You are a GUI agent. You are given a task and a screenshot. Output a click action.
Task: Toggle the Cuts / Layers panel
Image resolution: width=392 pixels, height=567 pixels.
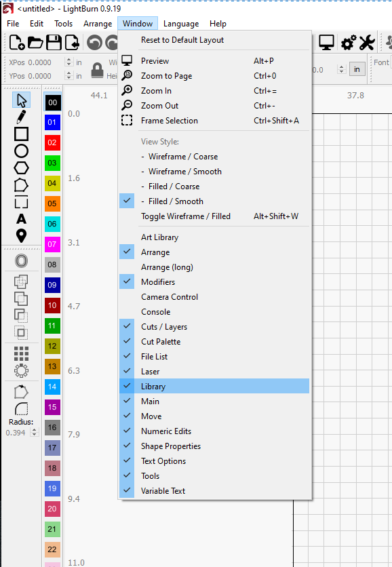tap(214, 326)
